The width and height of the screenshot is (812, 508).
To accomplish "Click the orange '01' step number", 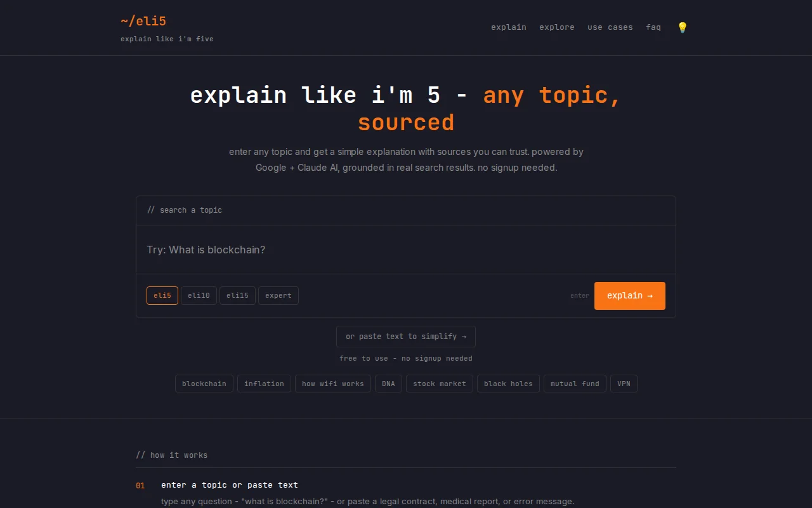I will tap(140, 486).
